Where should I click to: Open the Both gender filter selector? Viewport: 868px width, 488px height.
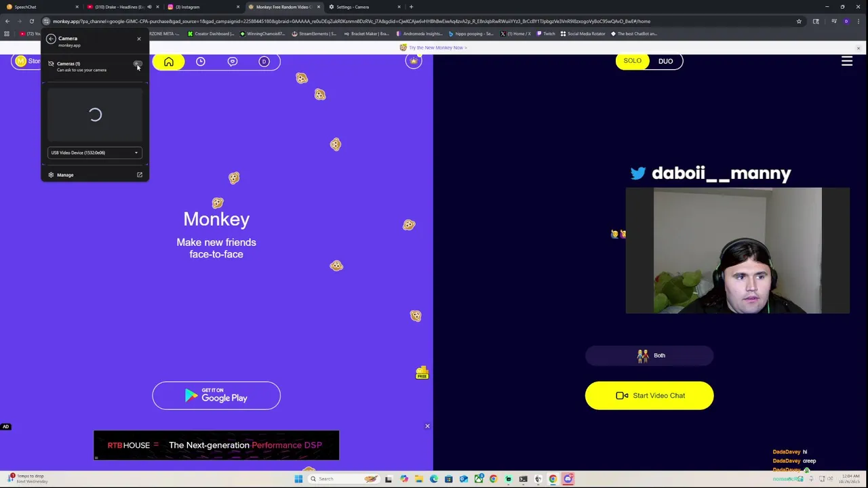click(x=650, y=356)
